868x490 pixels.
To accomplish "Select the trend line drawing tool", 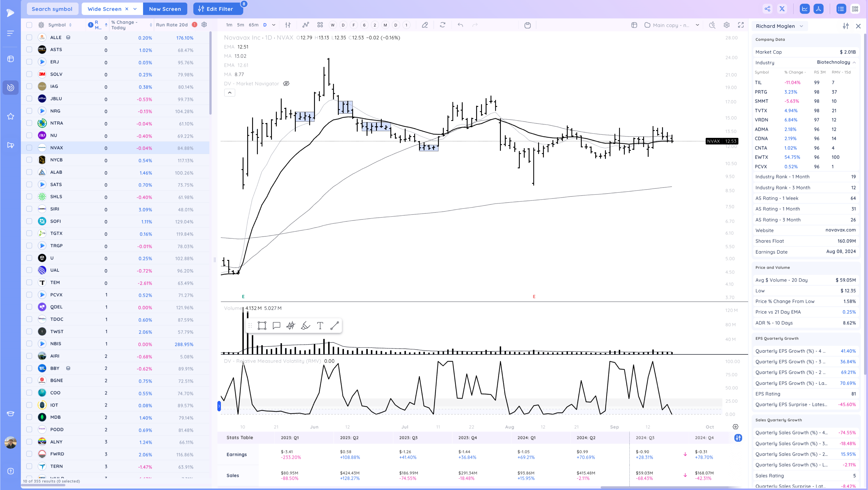I will click(335, 325).
